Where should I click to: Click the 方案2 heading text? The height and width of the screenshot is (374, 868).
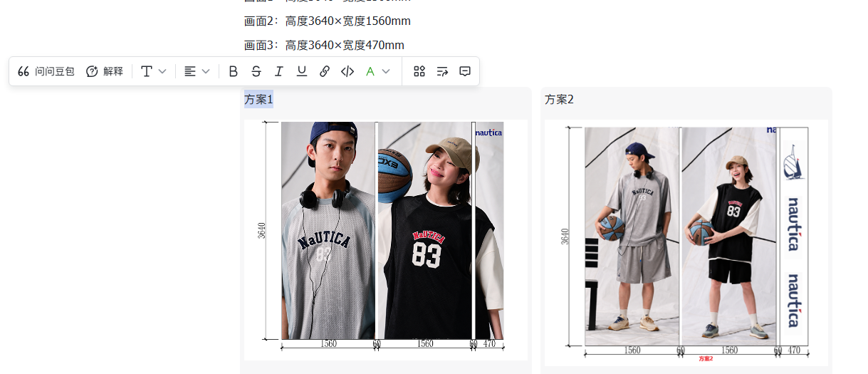[559, 99]
